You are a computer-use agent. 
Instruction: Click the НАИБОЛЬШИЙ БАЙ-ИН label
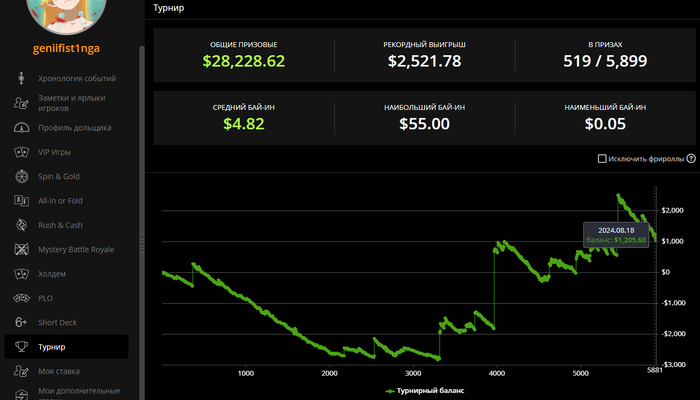pyautogui.click(x=424, y=108)
